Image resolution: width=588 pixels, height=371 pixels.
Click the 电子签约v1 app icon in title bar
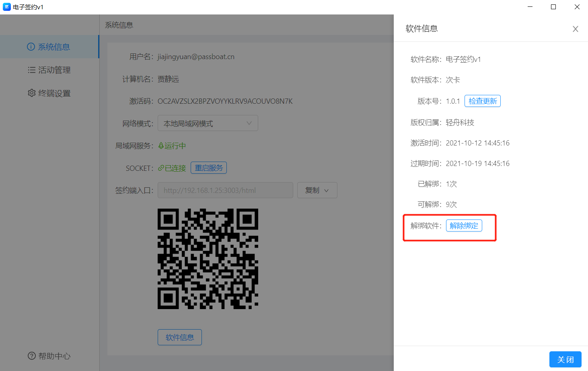point(7,7)
